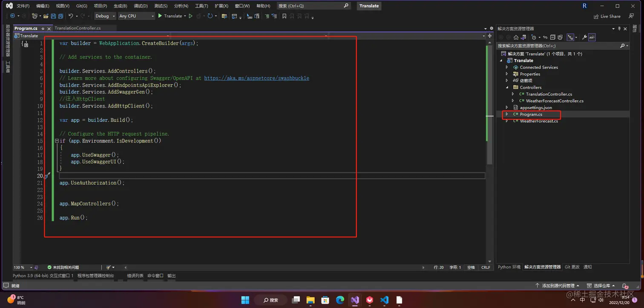Image resolution: width=644 pixels, height=308 pixels.
Task: Click 选择仓库 in status bar
Action: (x=601, y=285)
